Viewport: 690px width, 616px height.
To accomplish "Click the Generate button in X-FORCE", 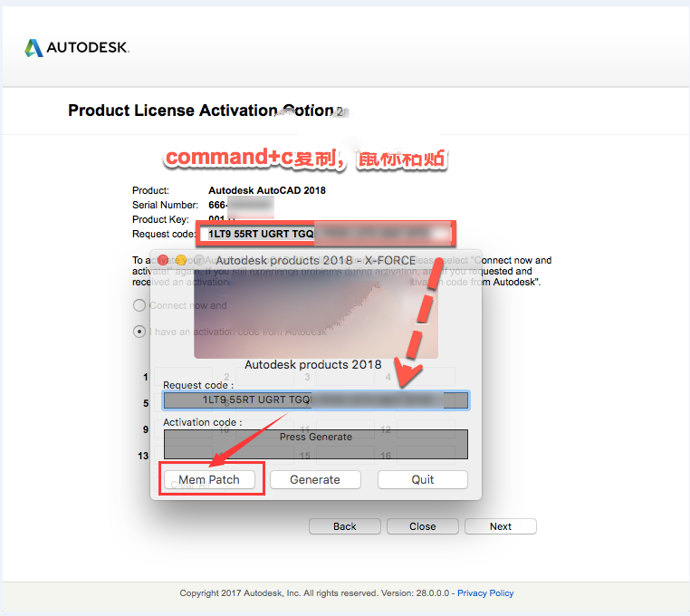I will [315, 479].
